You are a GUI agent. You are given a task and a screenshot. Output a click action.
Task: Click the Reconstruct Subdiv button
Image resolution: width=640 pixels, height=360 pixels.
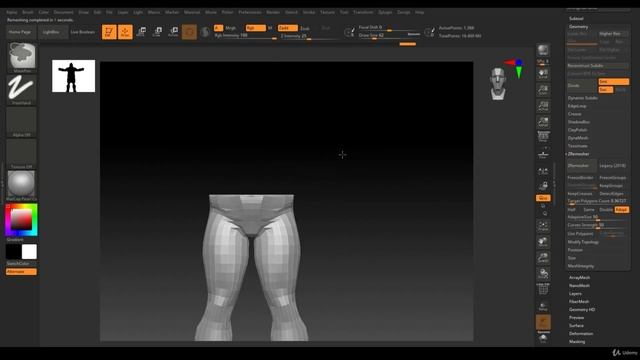pyautogui.click(x=598, y=66)
